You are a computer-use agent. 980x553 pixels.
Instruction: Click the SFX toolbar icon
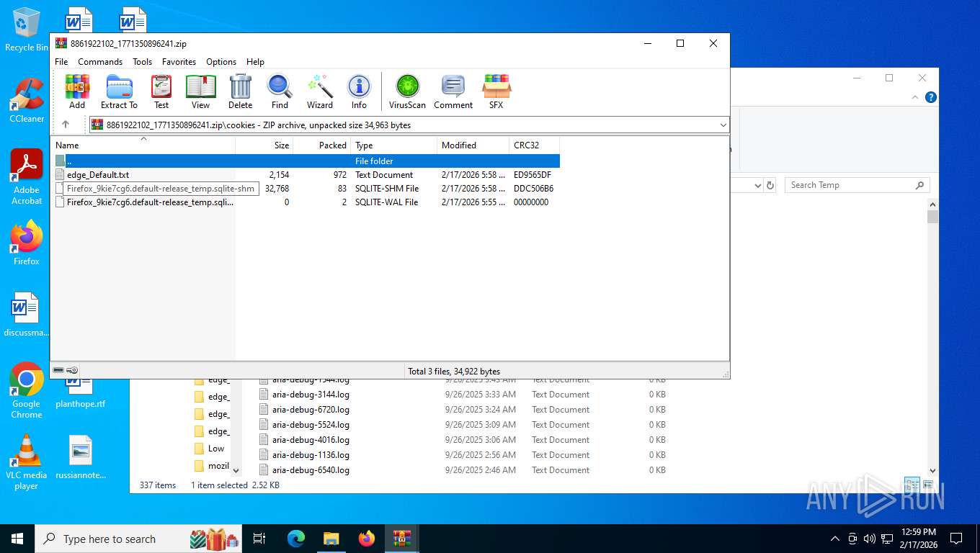pos(496,91)
